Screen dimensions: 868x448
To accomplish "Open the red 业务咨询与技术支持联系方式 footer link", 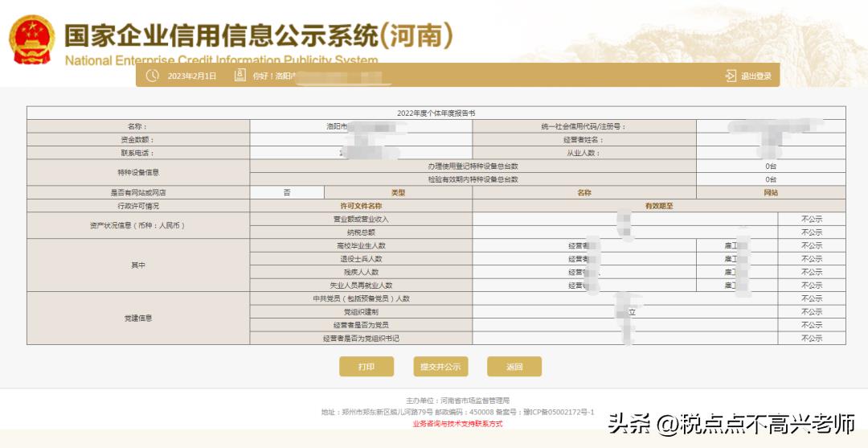I will click(457, 424).
